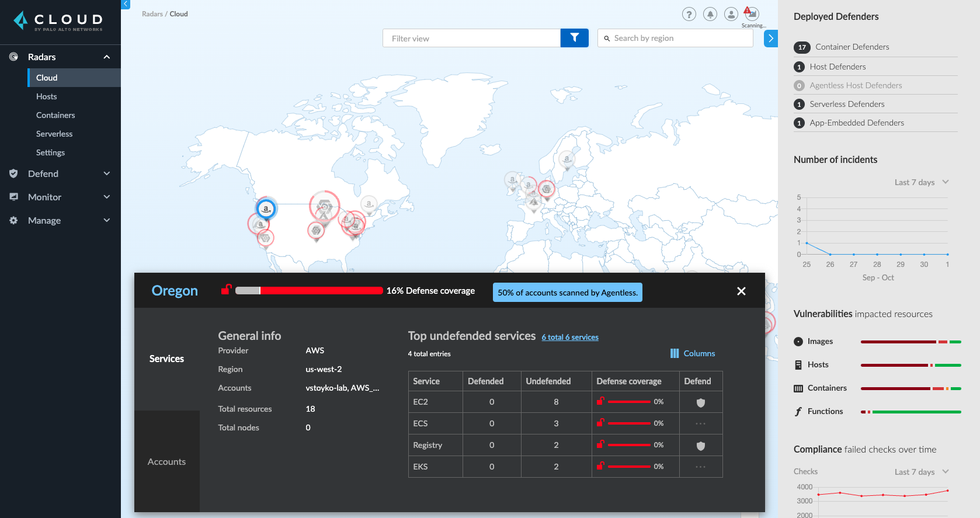980x518 pixels.
Task: Click the Hosts vulnerability icon
Action: tap(798, 365)
